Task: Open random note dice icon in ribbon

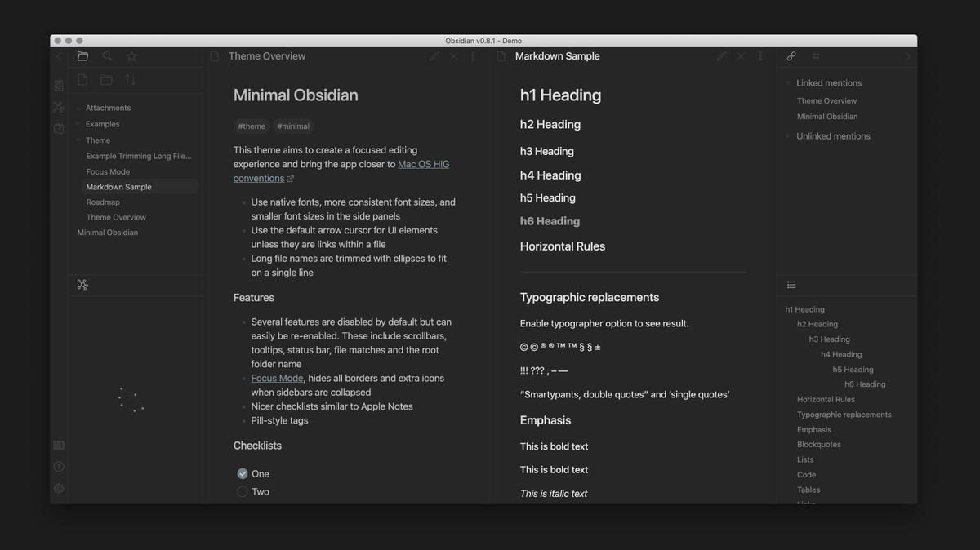Action: coord(59,128)
